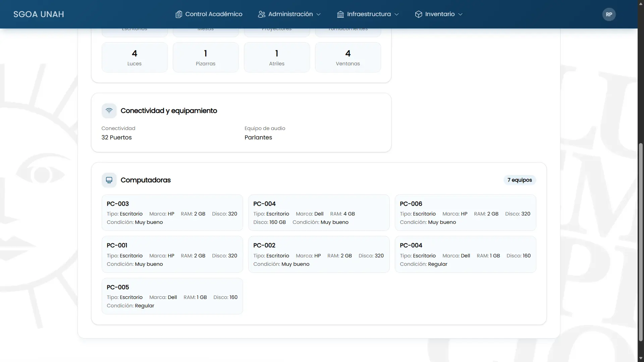
Task: Click the Inventario box icon
Action: (419, 14)
